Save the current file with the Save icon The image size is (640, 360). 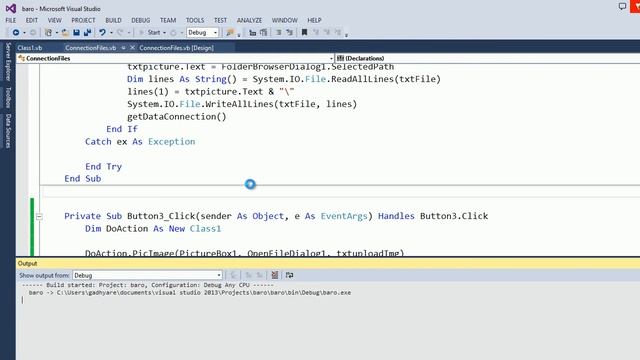pyautogui.click(x=76, y=32)
